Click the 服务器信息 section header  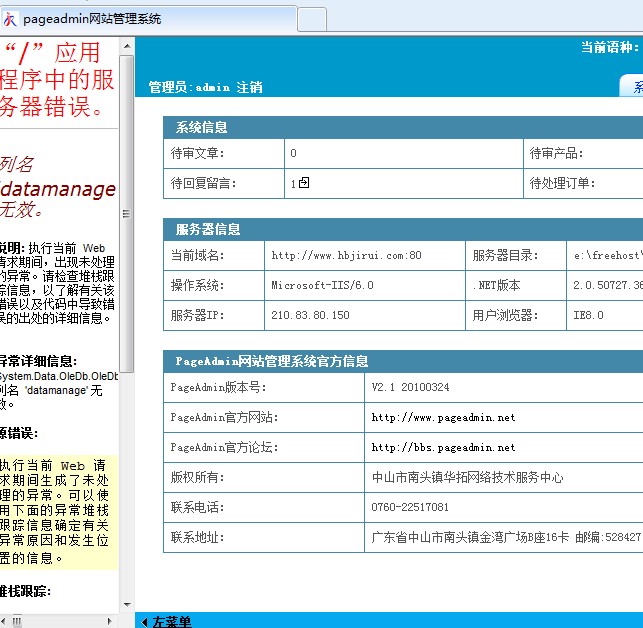click(x=207, y=229)
